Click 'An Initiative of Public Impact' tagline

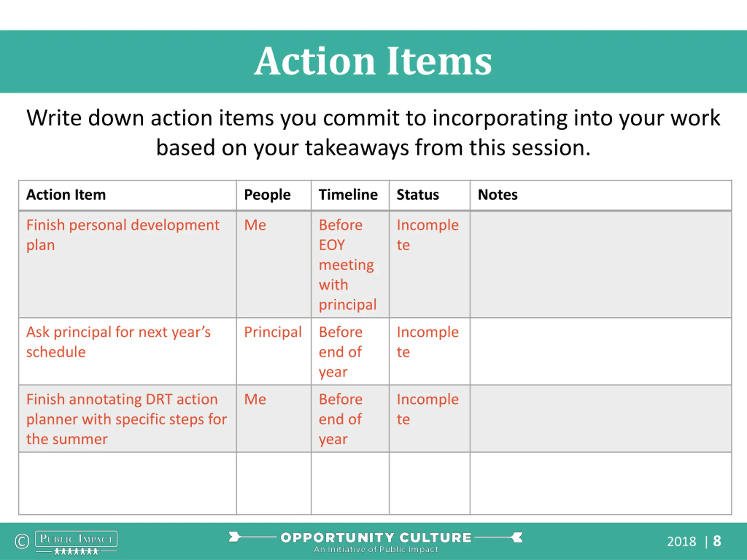(x=376, y=549)
